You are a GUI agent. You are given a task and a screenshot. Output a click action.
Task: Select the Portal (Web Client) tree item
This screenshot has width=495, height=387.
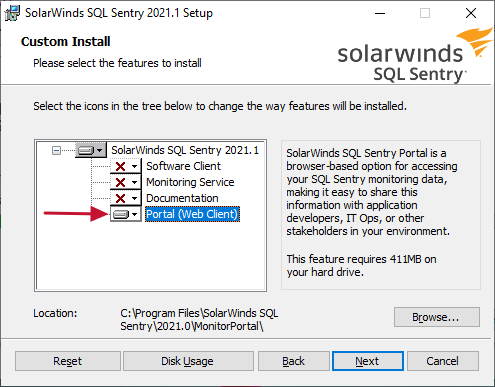(x=192, y=214)
